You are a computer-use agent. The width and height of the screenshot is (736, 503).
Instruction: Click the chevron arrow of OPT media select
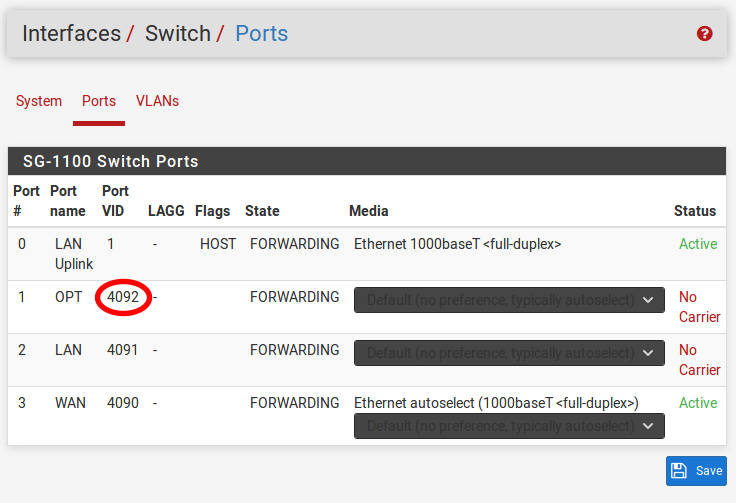click(648, 300)
